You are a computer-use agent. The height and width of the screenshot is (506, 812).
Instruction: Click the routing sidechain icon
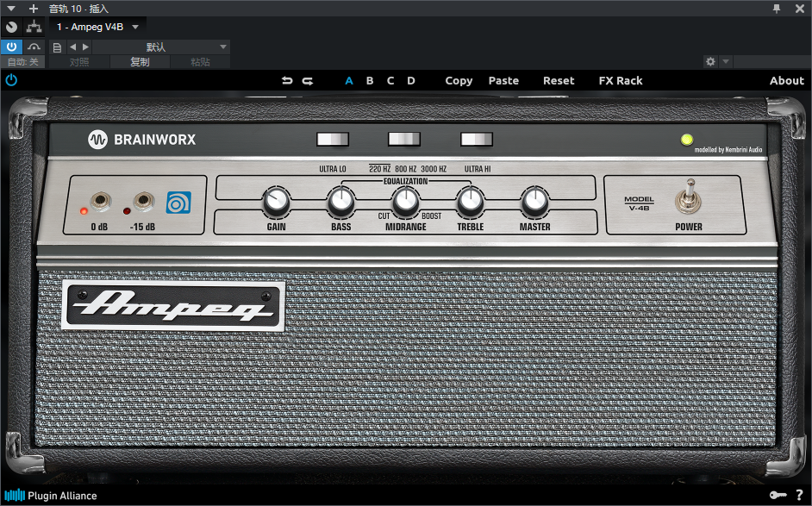pos(34,27)
